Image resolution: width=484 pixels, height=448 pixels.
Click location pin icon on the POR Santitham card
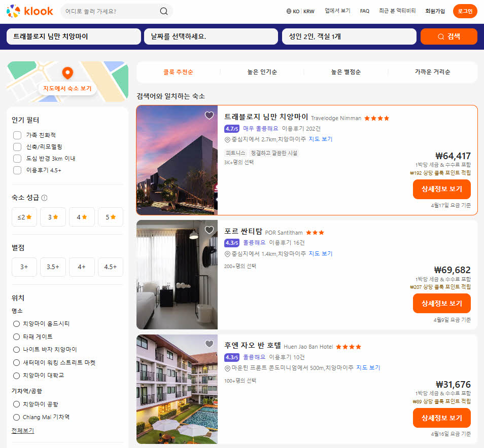227,254
